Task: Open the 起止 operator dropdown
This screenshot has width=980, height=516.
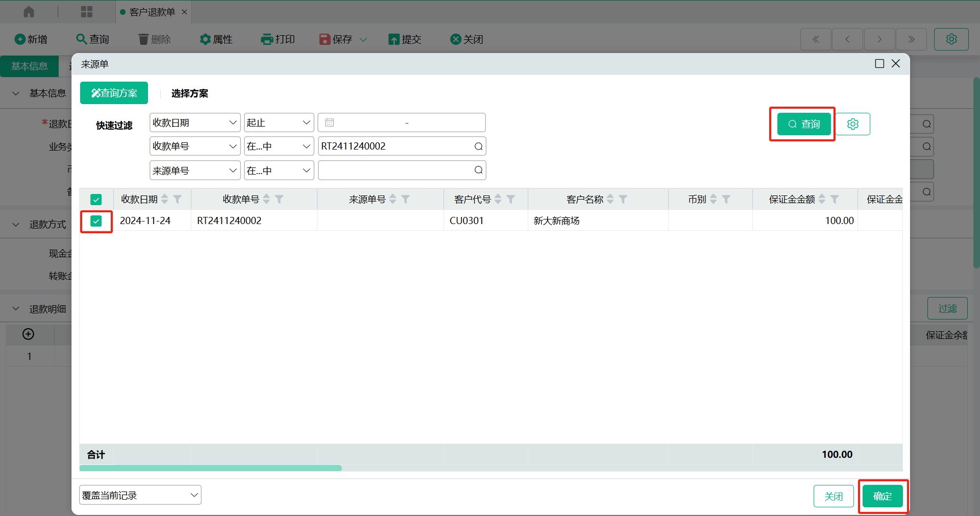Action: (x=279, y=122)
